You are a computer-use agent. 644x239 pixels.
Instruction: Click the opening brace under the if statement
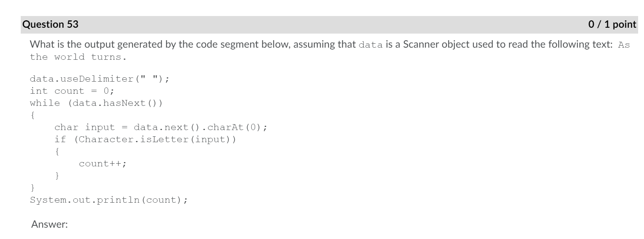(x=57, y=152)
